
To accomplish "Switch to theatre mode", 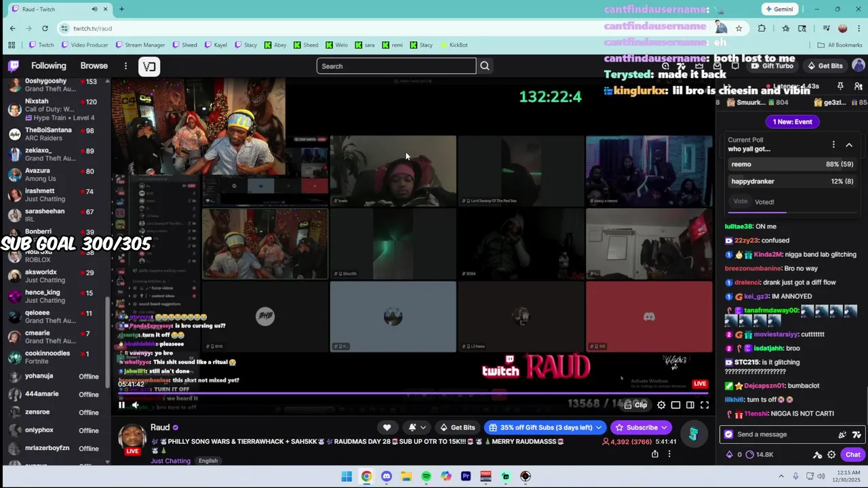I will (675, 405).
